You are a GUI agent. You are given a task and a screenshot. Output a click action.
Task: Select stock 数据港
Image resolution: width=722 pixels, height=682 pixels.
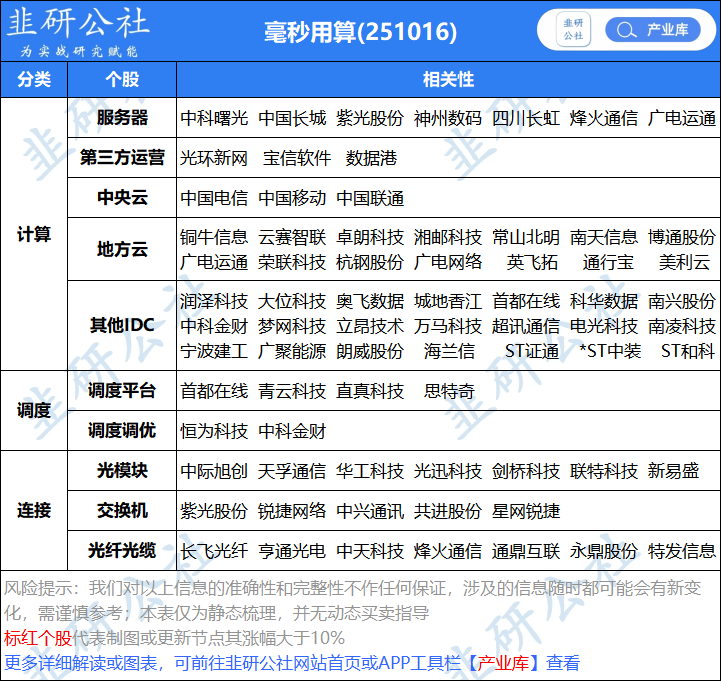(371, 158)
